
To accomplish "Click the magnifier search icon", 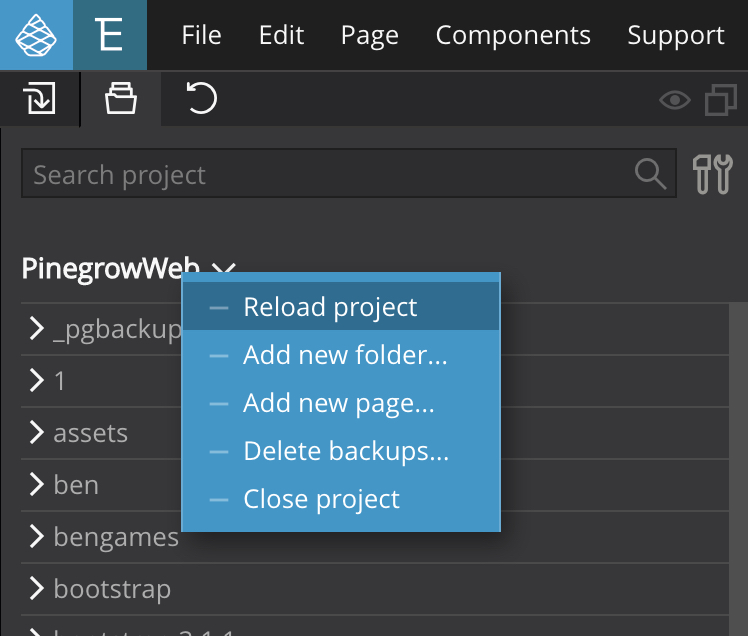I will (650, 174).
